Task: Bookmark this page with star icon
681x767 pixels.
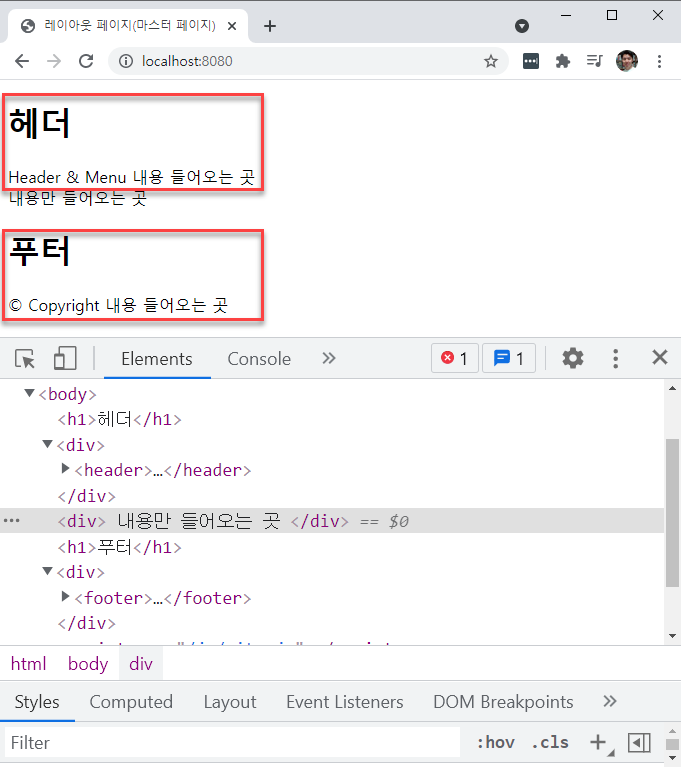Action: tap(491, 61)
